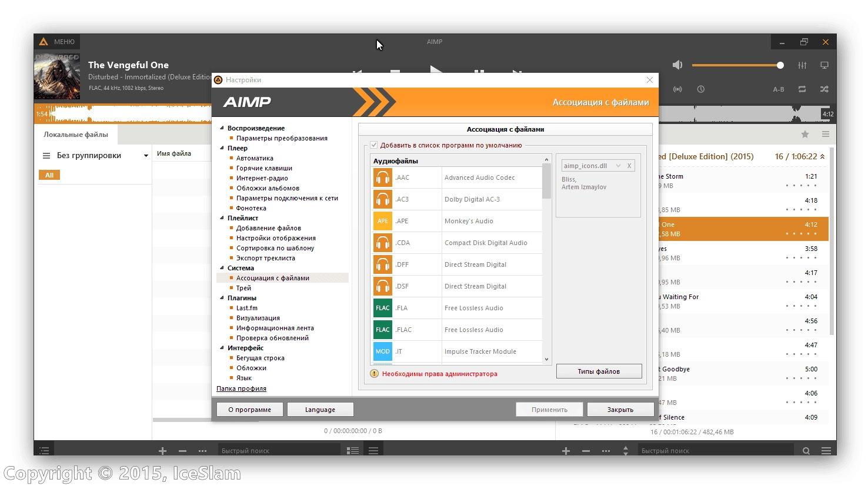Click the magnifier search icon in the playlist footer
Image resolution: width=868 pixels, height=486 pixels.
click(x=806, y=451)
